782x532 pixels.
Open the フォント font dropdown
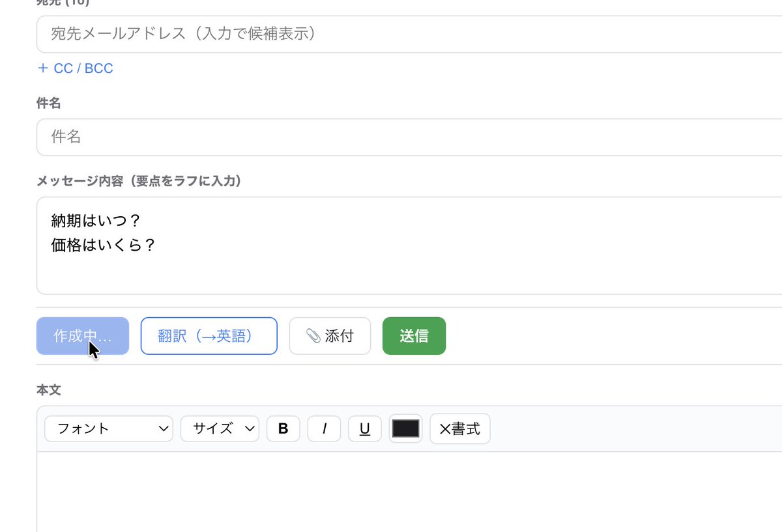[x=109, y=428]
